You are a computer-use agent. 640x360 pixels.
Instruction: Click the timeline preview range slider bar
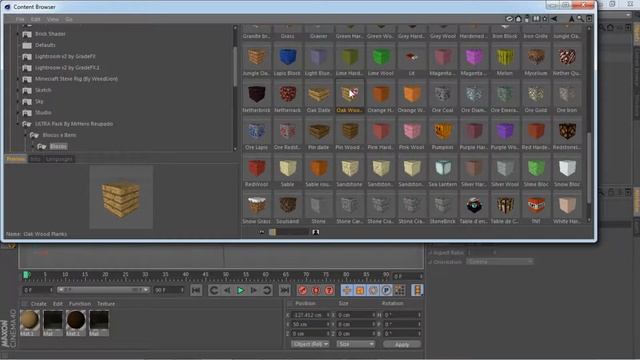103,290
